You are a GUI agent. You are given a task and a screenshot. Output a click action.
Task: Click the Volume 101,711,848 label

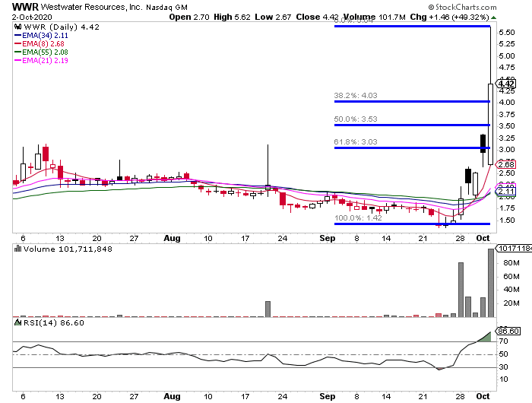click(68, 249)
